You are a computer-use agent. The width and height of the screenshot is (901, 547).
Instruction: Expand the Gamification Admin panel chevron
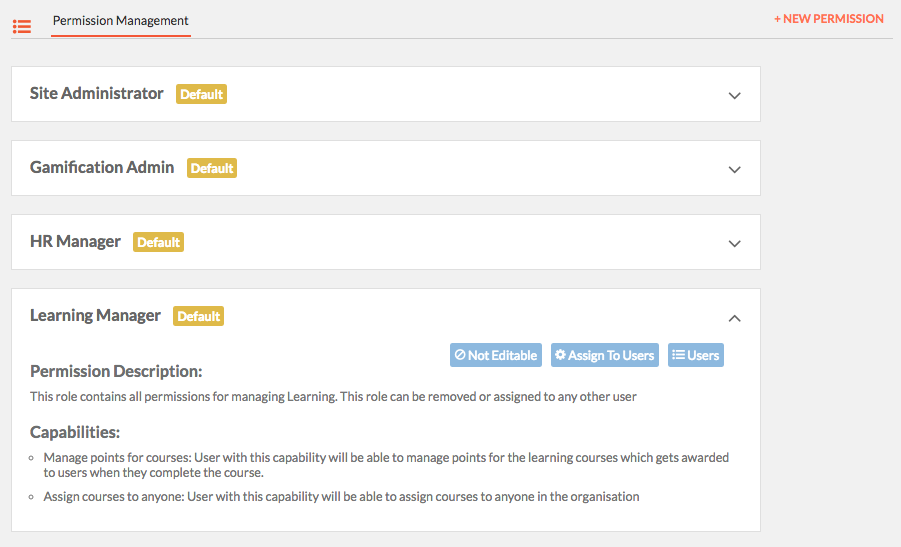coord(734,170)
